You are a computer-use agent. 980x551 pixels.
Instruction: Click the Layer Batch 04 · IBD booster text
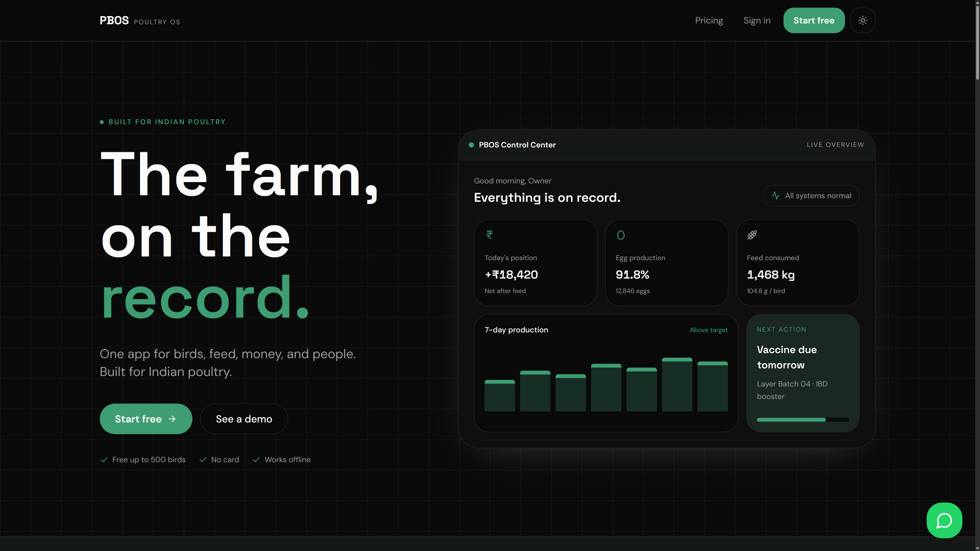792,390
